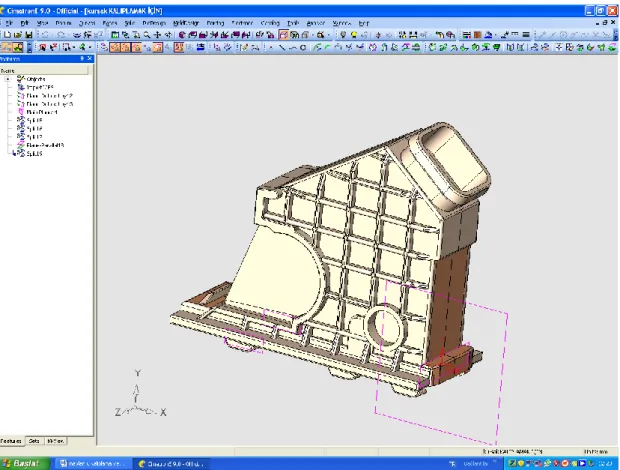The width and height of the screenshot is (620, 470).
Task: Click the Open file folder icon
Action: point(18,35)
